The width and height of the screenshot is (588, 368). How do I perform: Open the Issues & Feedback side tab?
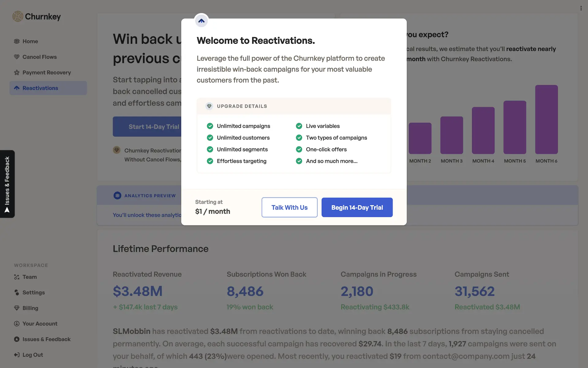click(7, 184)
